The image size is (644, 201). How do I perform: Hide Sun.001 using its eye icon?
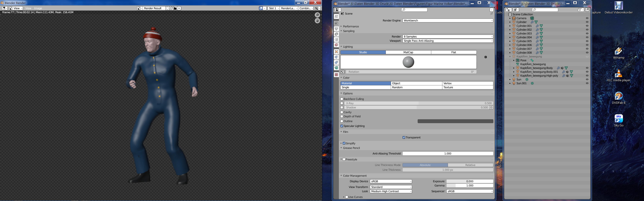point(587,83)
